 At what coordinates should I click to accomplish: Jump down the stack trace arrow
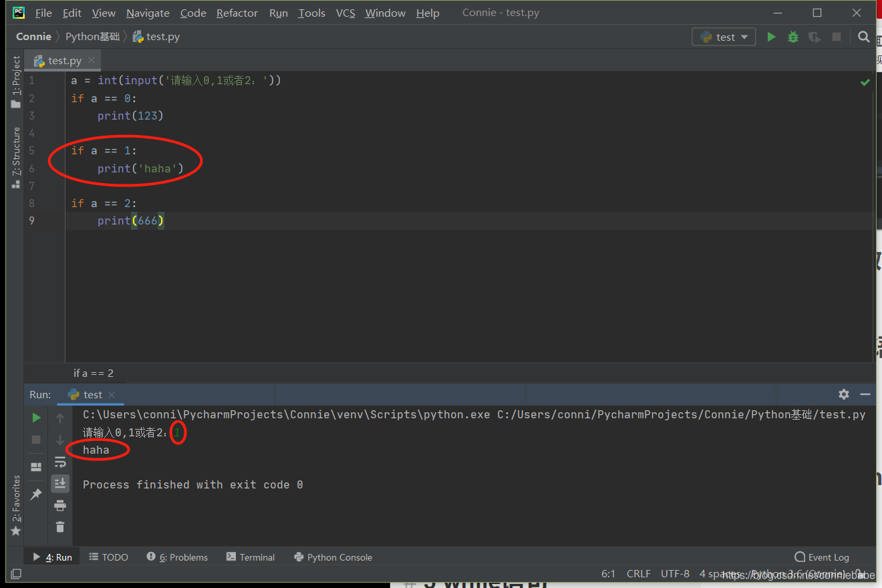[x=60, y=440]
